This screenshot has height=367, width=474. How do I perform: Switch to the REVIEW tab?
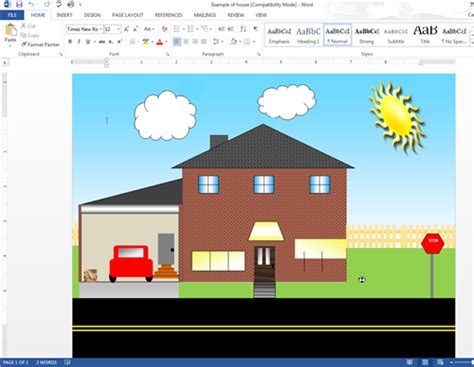click(x=236, y=15)
